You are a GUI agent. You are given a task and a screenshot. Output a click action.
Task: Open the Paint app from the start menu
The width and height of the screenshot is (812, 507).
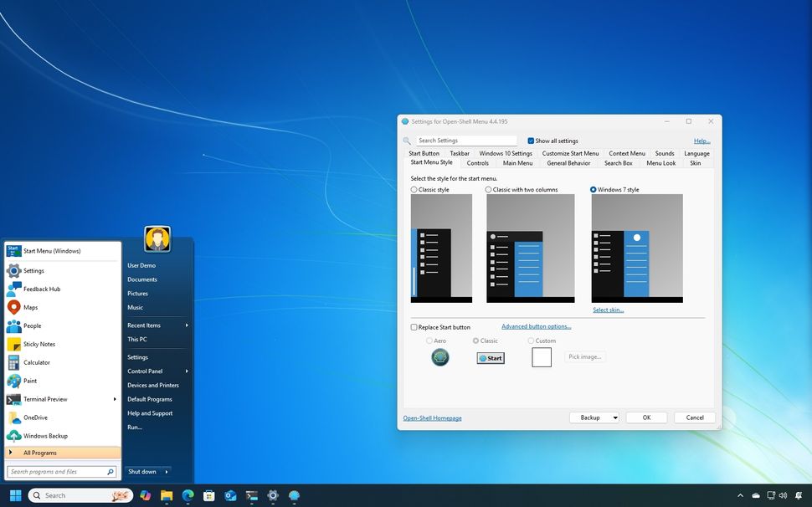click(x=28, y=381)
